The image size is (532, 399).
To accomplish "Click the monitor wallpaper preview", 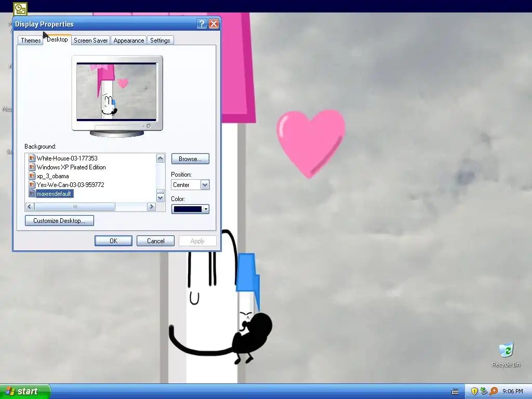I will [x=116, y=91].
